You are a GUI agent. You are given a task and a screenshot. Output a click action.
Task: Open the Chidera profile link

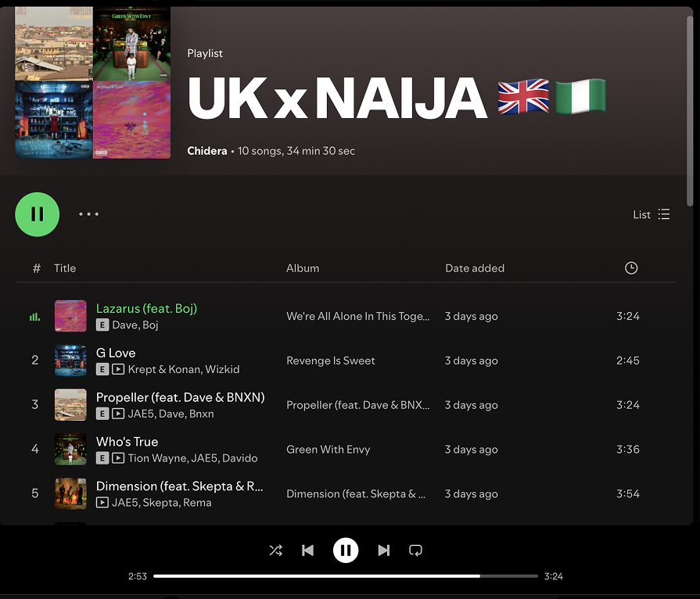tap(206, 151)
